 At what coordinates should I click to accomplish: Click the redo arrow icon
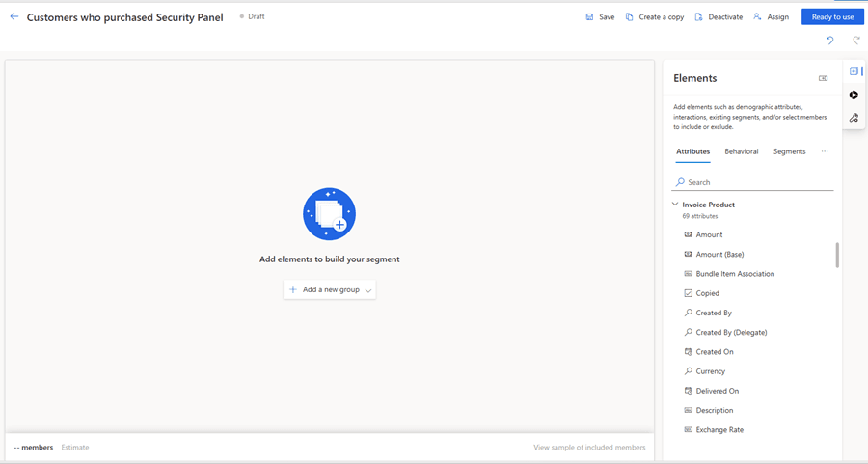pyautogui.click(x=855, y=41)
